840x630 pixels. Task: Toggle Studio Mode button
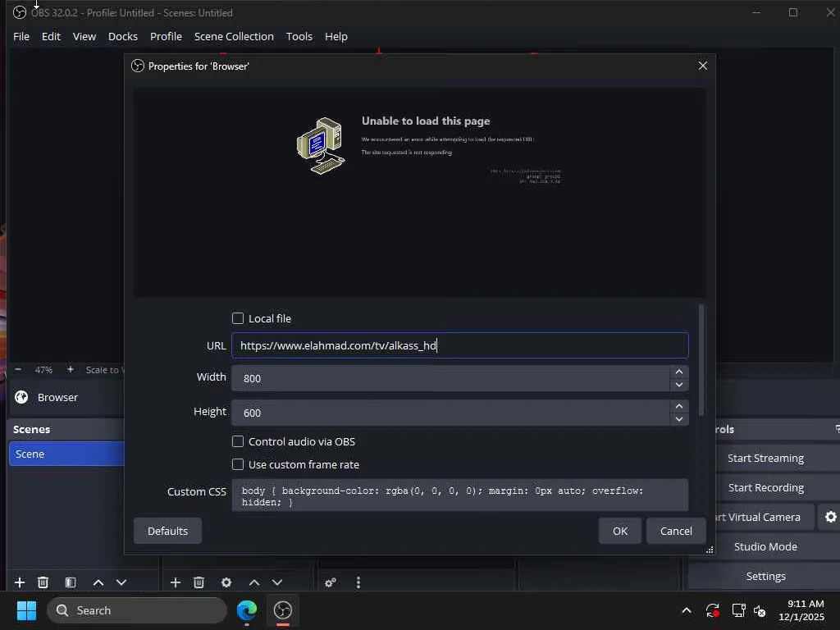click(765, 546)
